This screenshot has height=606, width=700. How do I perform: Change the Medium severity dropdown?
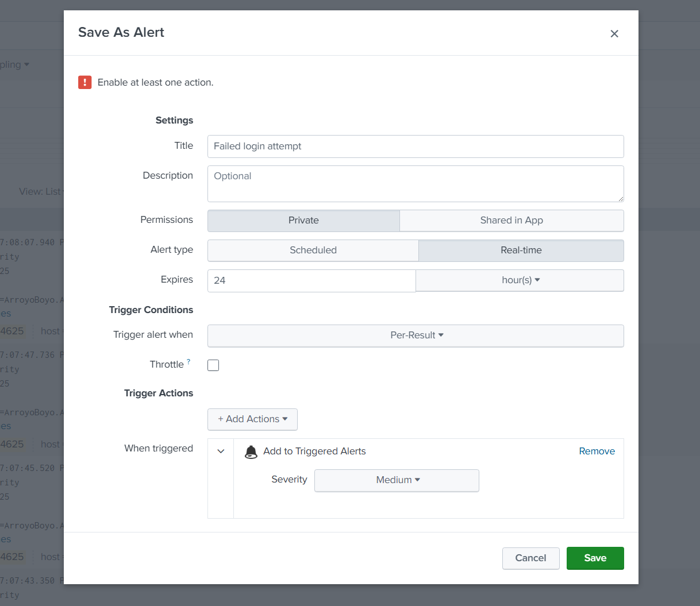click(397, 480)
